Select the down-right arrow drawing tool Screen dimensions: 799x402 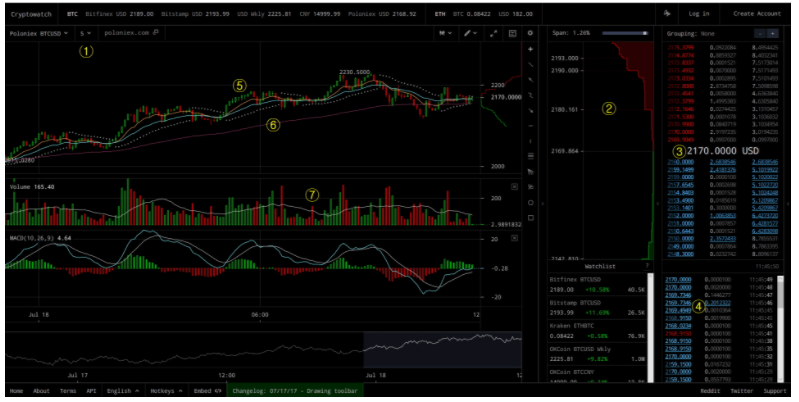click(530, 111)
